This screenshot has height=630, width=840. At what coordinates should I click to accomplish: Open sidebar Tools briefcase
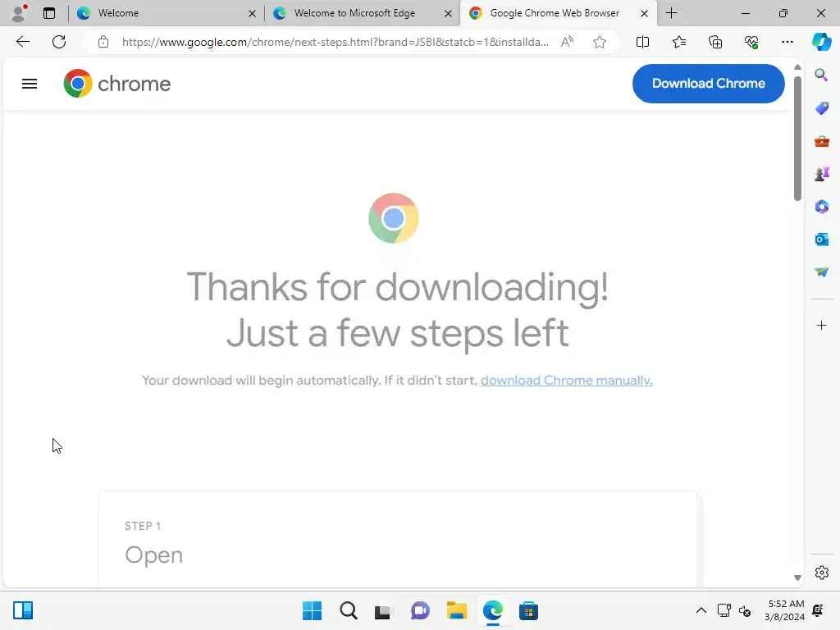821,141
